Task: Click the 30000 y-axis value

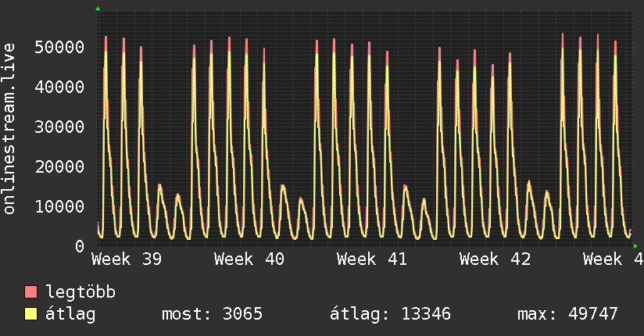Action: (59, 127)
